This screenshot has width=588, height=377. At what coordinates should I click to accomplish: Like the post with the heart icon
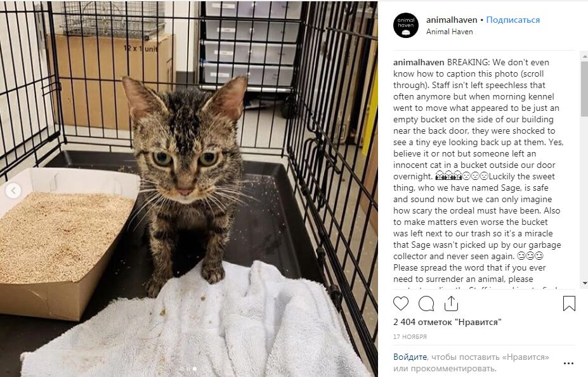400,304
